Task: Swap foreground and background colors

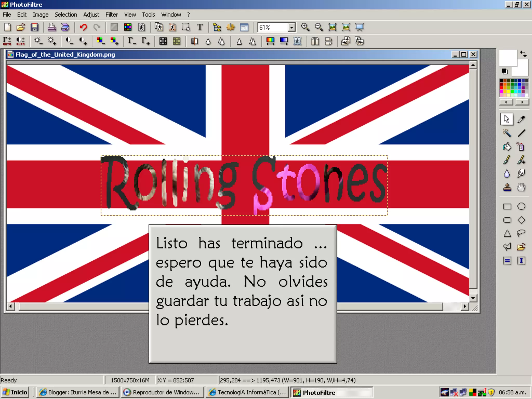Action: point(523,54)
